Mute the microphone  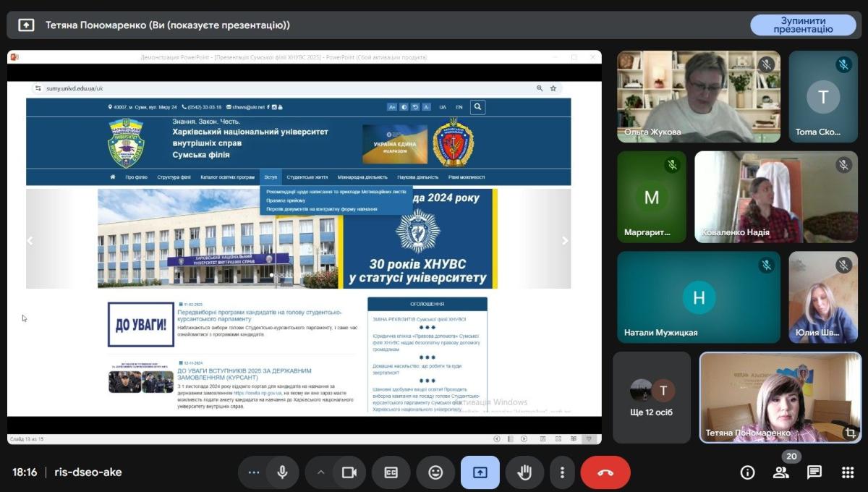tap(283, 472)
